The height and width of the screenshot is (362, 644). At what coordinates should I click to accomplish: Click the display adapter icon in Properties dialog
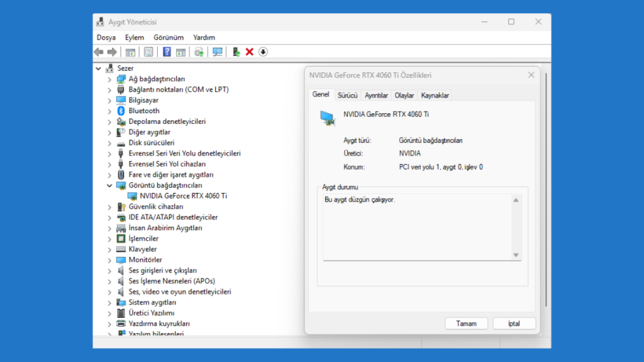pyautogui.click(x=328, y=118)
